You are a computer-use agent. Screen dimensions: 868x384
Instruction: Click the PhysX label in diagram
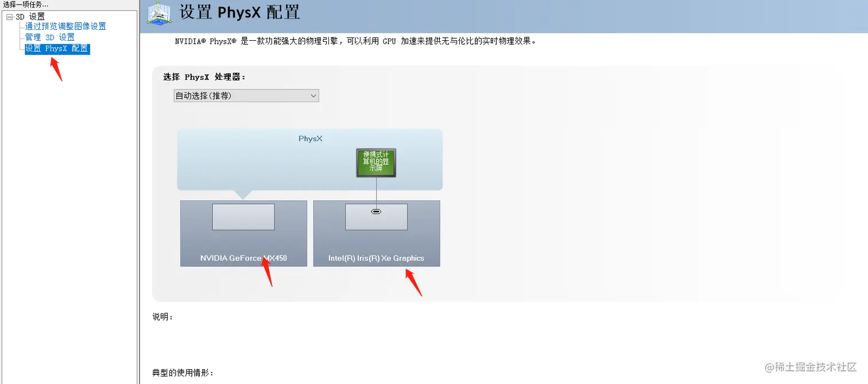(310, 139)
